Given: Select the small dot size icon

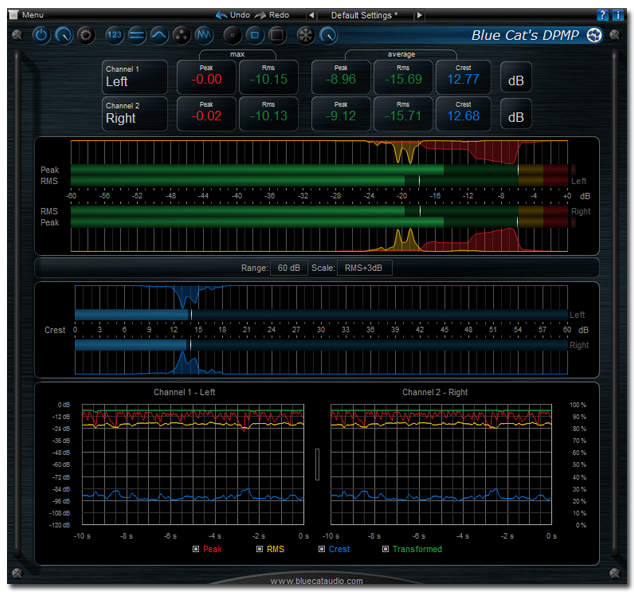Looking at the screenshot, I should [x=232, y=36].
